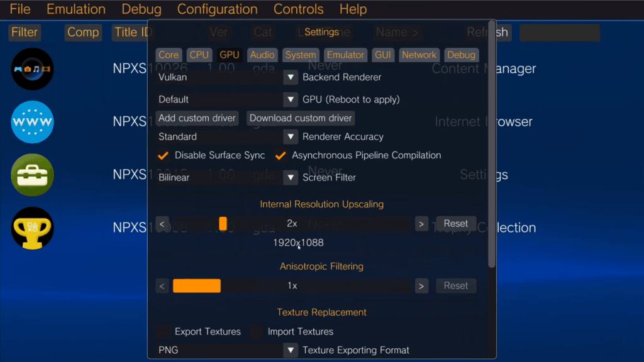Open the Backend Renderer dropdown

click(x=290, y=77)
